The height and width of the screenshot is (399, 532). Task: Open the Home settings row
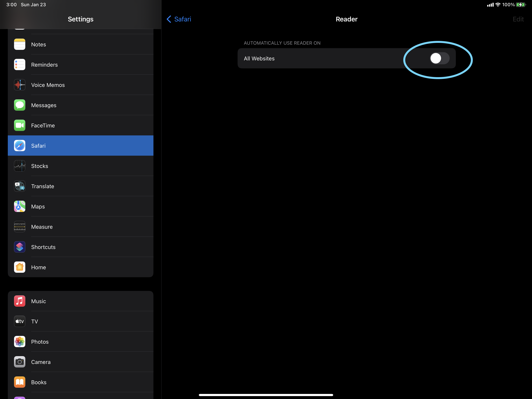point(80,267)
